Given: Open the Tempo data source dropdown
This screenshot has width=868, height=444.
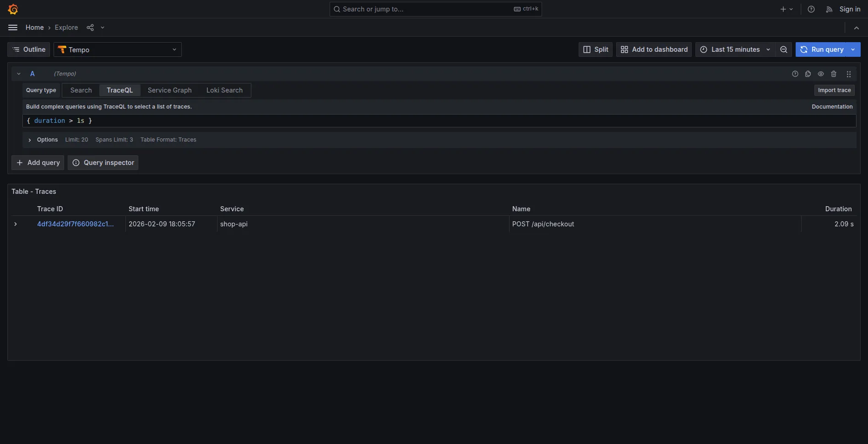Looking at the screenshot, I should 118,49.
